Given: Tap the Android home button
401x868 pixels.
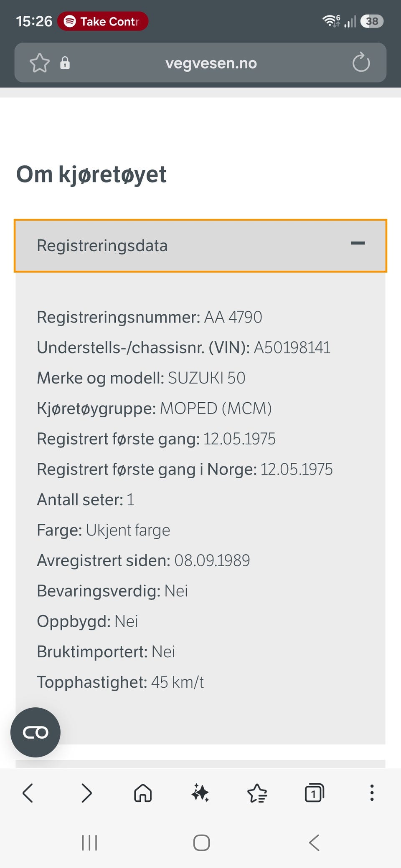Looking at the screenshot, I should pyautogui.click(x=201, y=843).
